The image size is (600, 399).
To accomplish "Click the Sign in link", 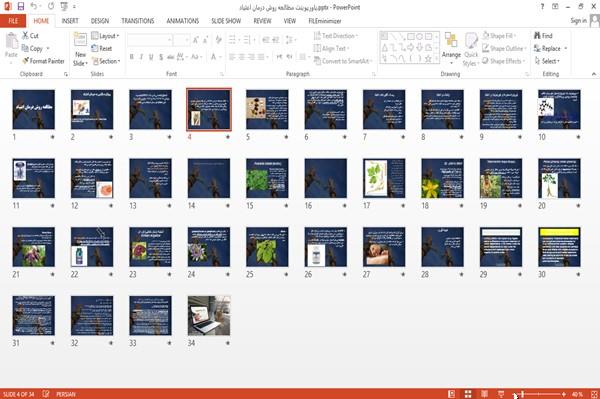I will click(x=578, y=20).
